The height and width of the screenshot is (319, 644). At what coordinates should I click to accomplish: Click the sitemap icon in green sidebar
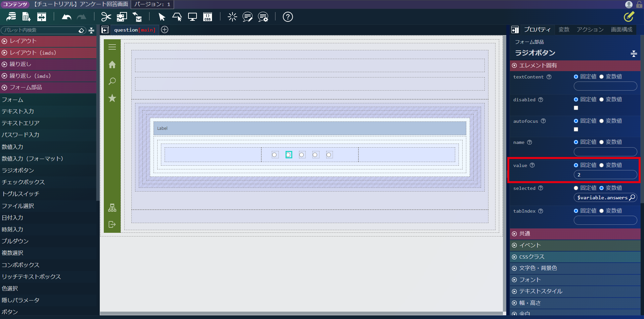coord(112,208)
